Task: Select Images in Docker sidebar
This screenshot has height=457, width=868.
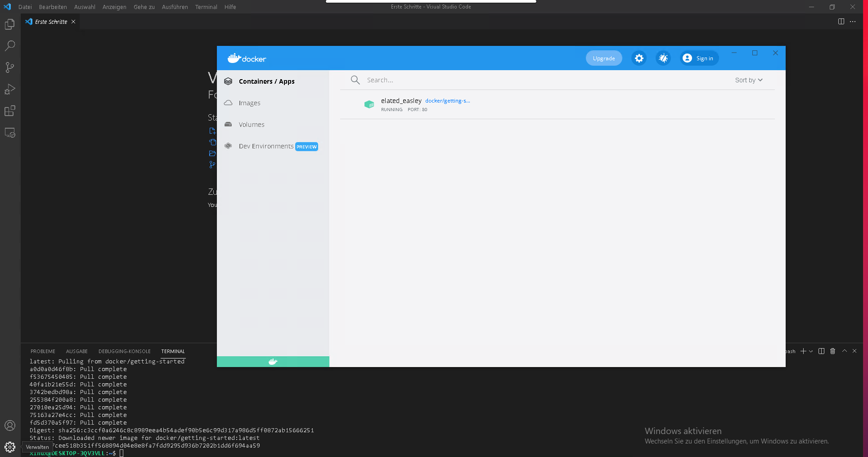Action: [x=250, y=103]
